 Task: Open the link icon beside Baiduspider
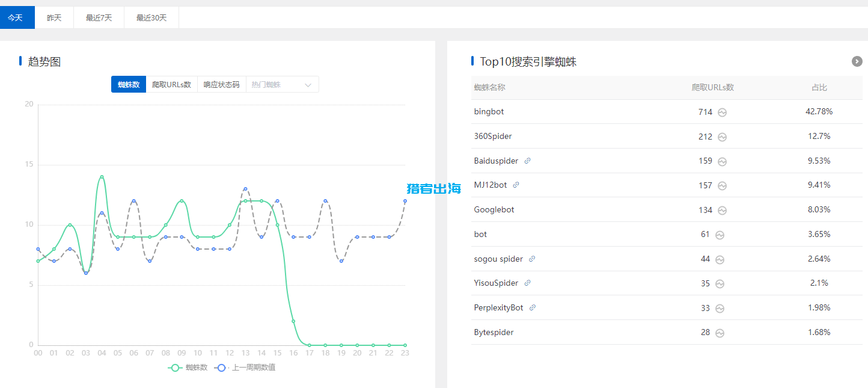click(x=528, y=160)
